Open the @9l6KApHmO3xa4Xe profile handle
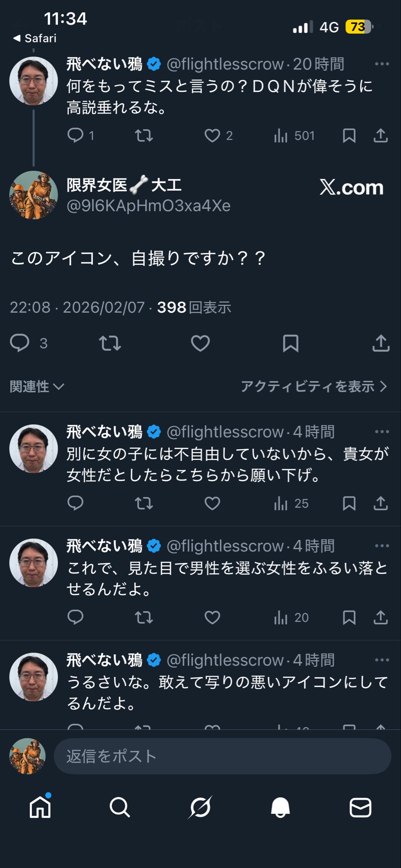This screenshot has width=401, height=868. pyautogui.click(x=149, y=206)
